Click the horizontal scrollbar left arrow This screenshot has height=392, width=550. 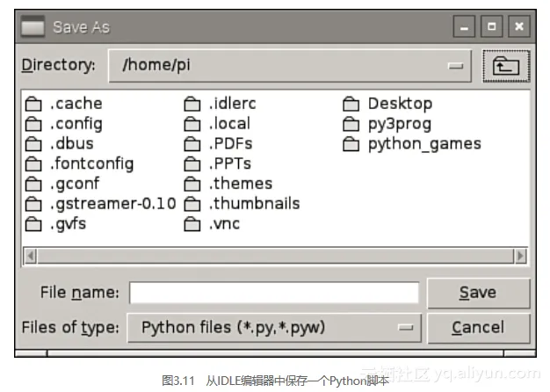[x=30, y=256]
